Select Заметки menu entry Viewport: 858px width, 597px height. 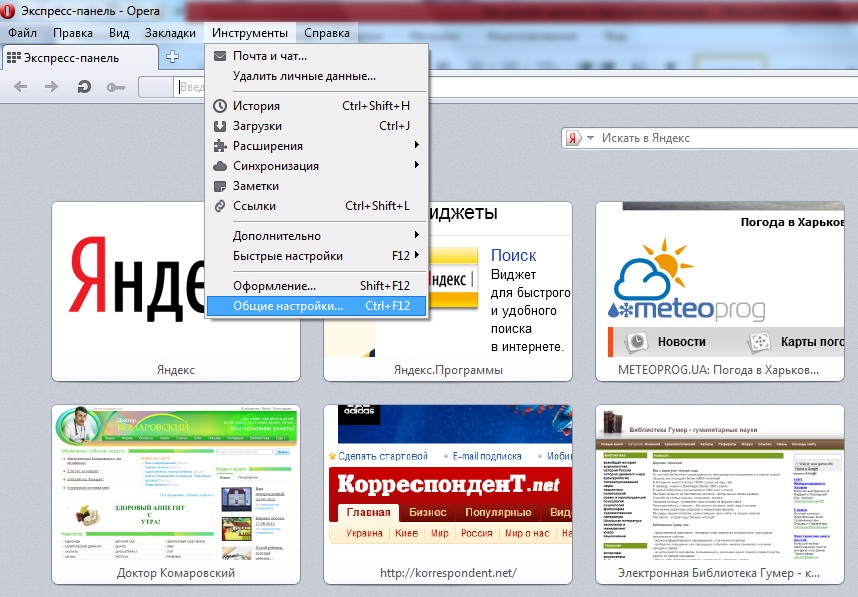click(x=316, y=186)
